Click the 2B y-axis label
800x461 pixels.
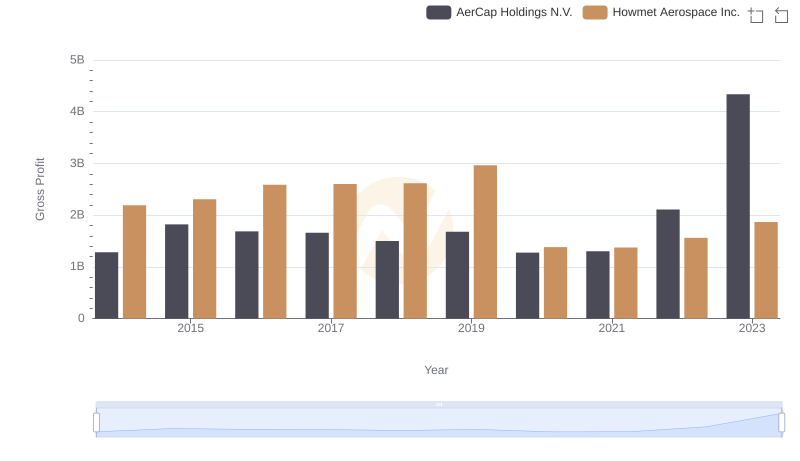tap(77, 215)
